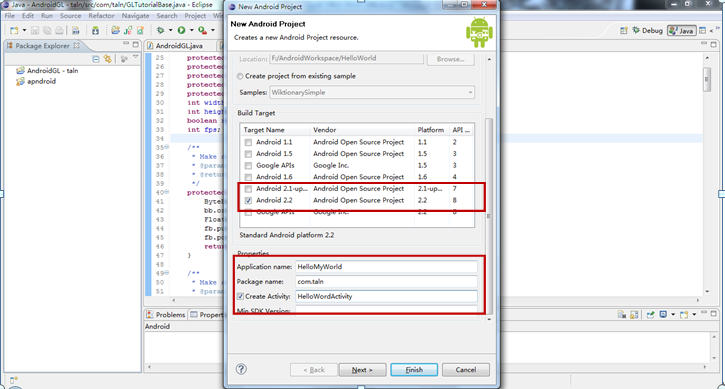This screenshot has width=725, height=389.
Task: Click the Run External Tools icon
Action: (202, 31)
